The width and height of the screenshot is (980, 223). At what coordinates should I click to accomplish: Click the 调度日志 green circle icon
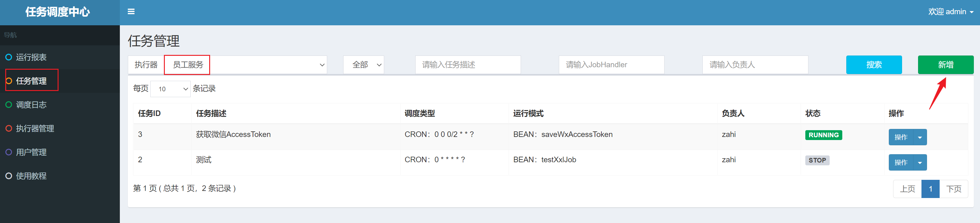pyautogui.click(x=9, y=105)
